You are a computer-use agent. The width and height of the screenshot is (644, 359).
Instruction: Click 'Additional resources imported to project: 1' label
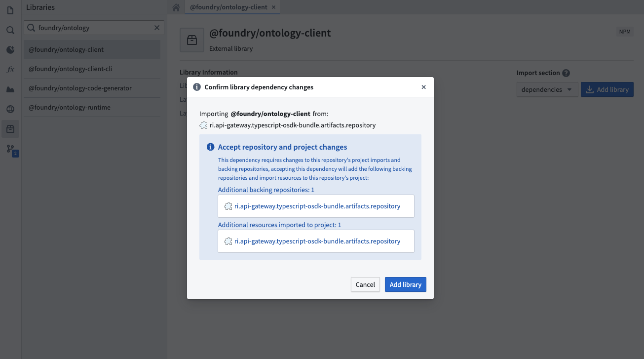(280, 225)
